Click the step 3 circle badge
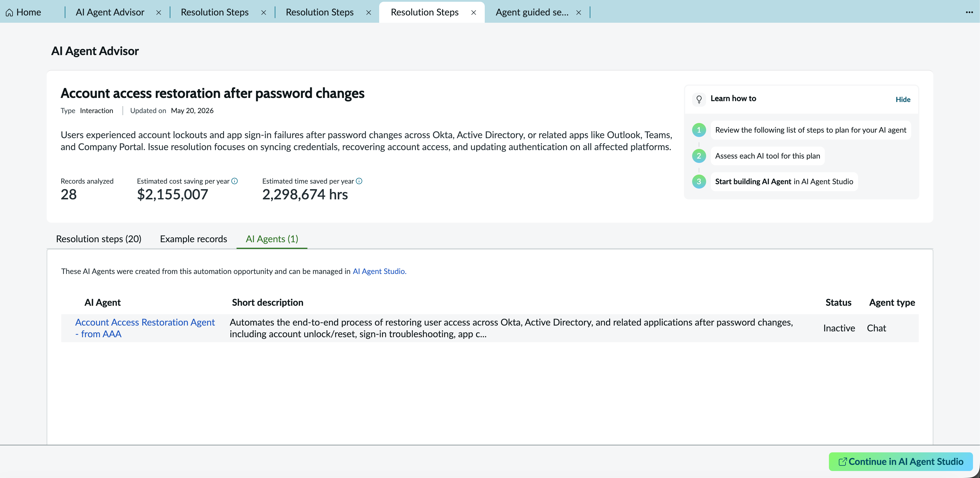This screenshot has height=478, width=980. [x=699, y=182]
